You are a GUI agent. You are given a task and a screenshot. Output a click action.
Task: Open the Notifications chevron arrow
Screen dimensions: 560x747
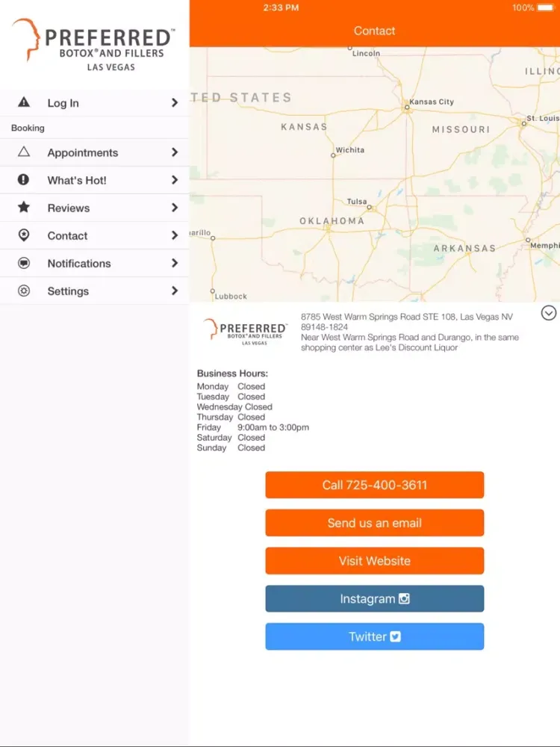[175, 263]
